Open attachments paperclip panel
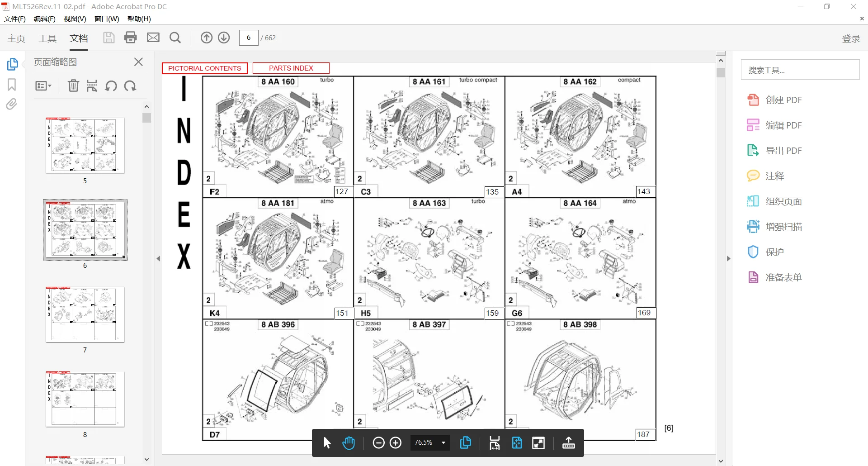Screen dimensions: 868x466 [x=12, y=105]
